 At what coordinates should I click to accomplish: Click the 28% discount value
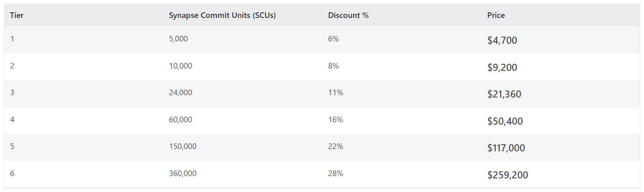coord(335,173)
